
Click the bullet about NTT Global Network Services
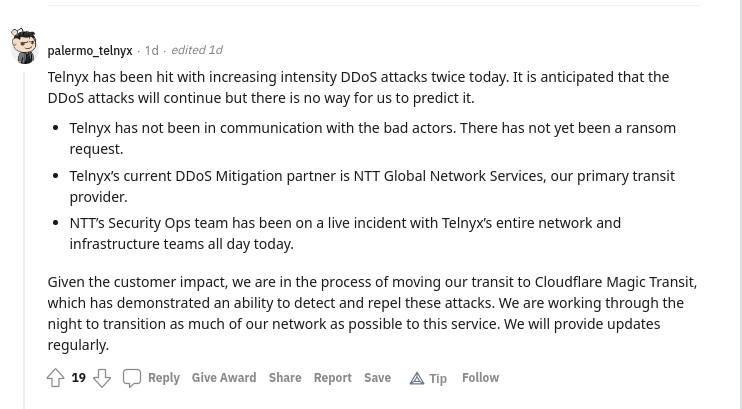tap(372, 186)
